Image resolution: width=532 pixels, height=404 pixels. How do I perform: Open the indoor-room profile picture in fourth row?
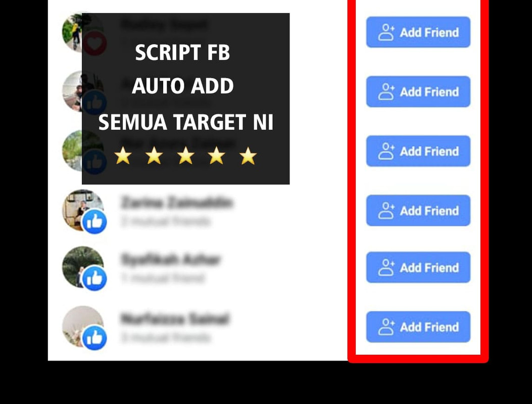pyautogui.click(x=82, y=210)
